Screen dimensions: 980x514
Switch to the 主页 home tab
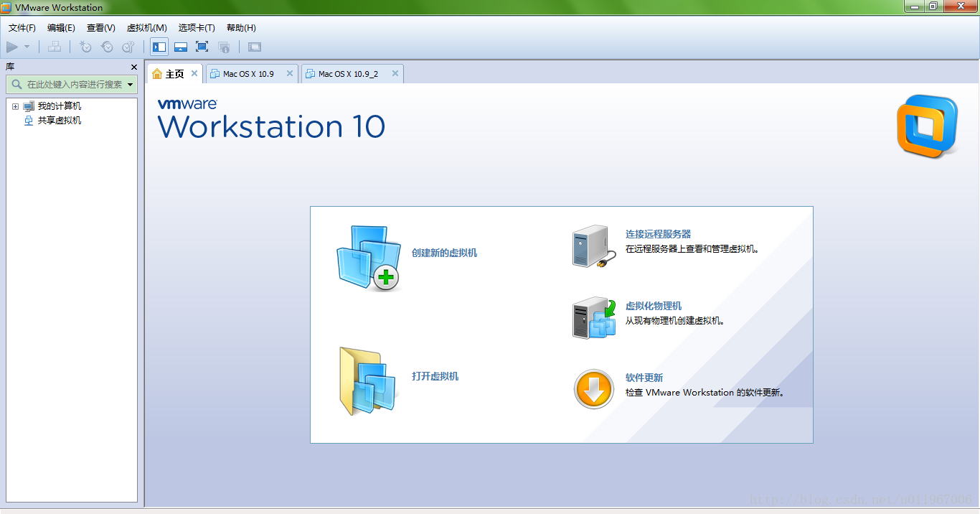[x=174, y=74]
